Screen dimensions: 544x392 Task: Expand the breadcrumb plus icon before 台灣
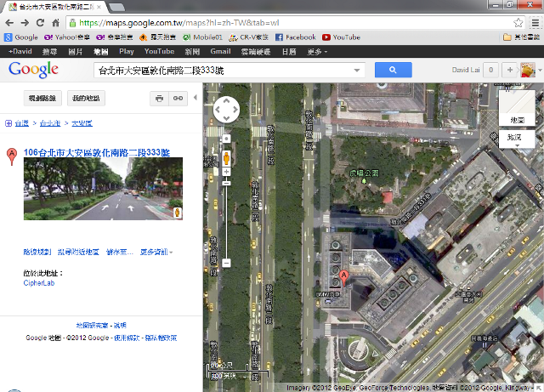point(8,123)
